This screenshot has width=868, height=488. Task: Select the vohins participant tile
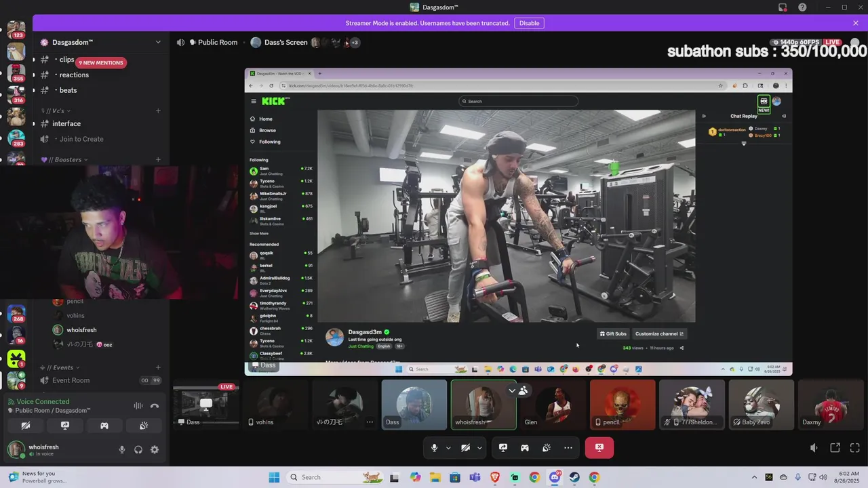click(276, 405)
